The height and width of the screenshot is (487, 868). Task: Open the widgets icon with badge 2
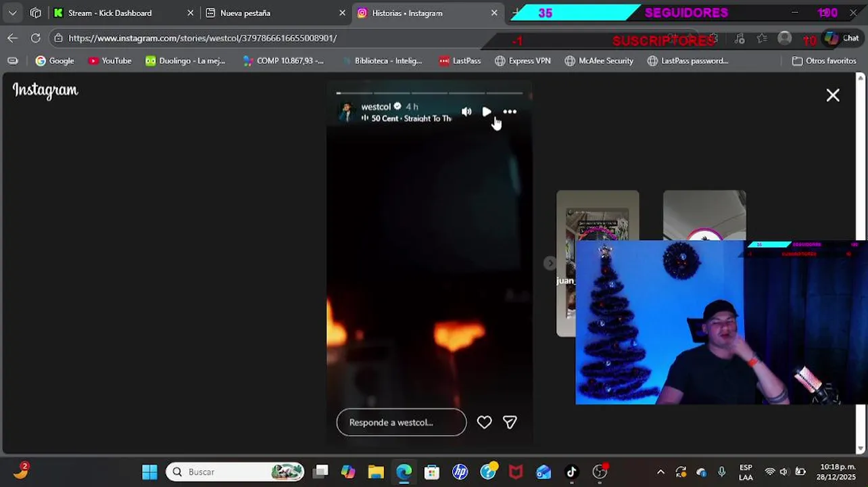[x=20, y=471]
